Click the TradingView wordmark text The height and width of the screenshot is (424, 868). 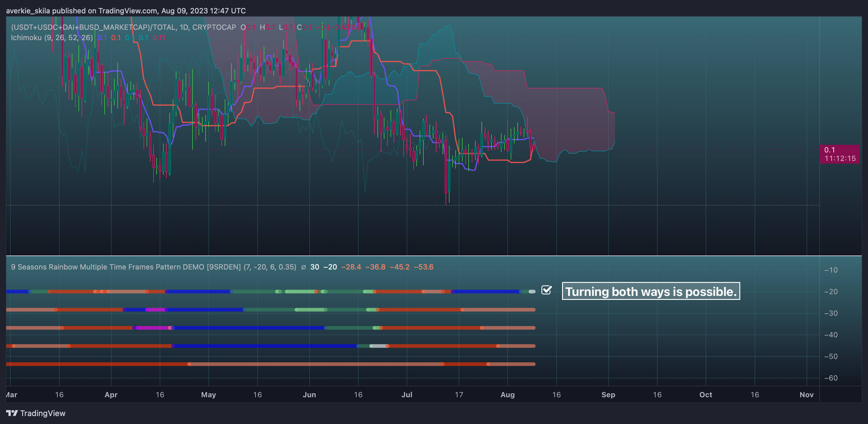pos(43,413)
